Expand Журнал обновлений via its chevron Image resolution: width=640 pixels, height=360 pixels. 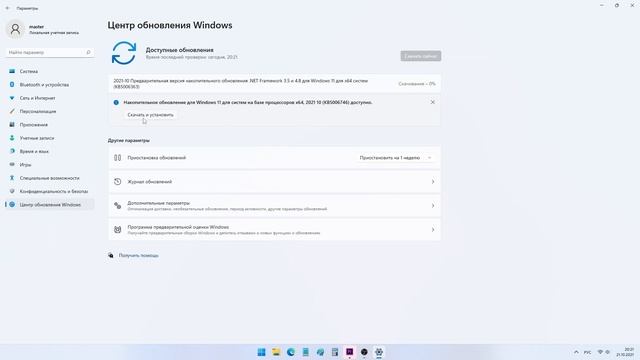433,182
